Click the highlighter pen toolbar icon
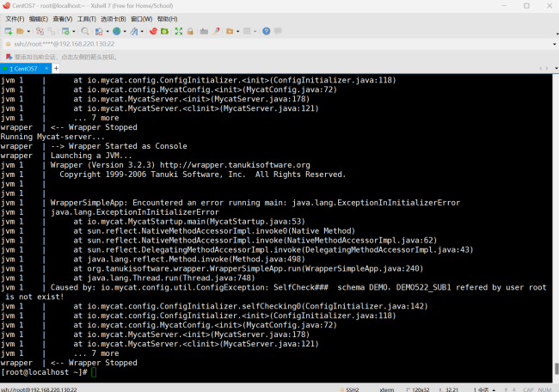 tap(215, 31)
